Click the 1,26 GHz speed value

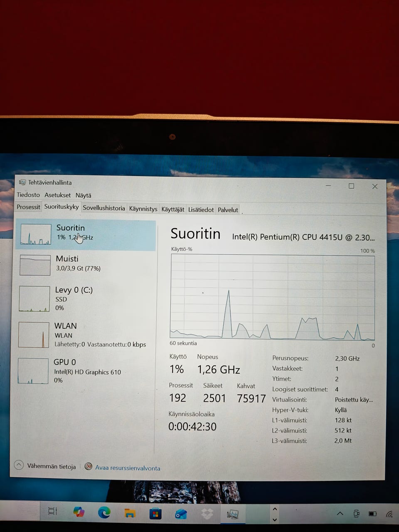[x=219, y=369]
